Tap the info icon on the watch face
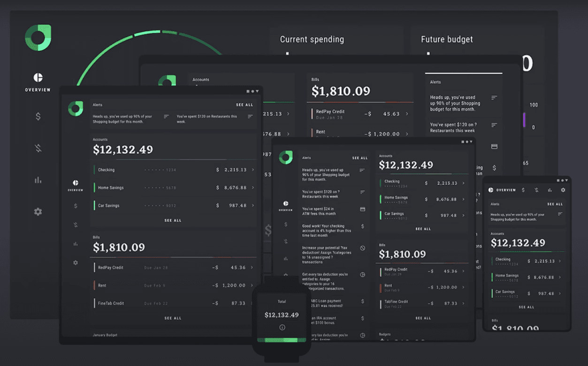The width and height of the screenshot is (588, 366). click(282, 327)
